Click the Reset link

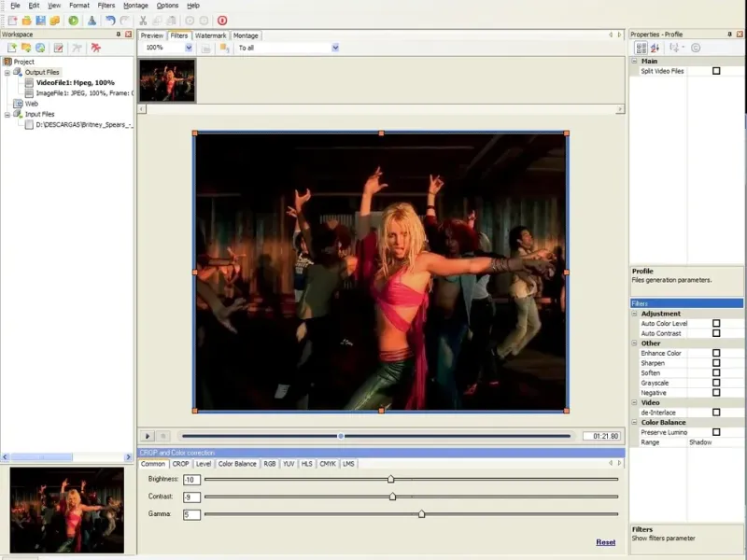(605, 542)
